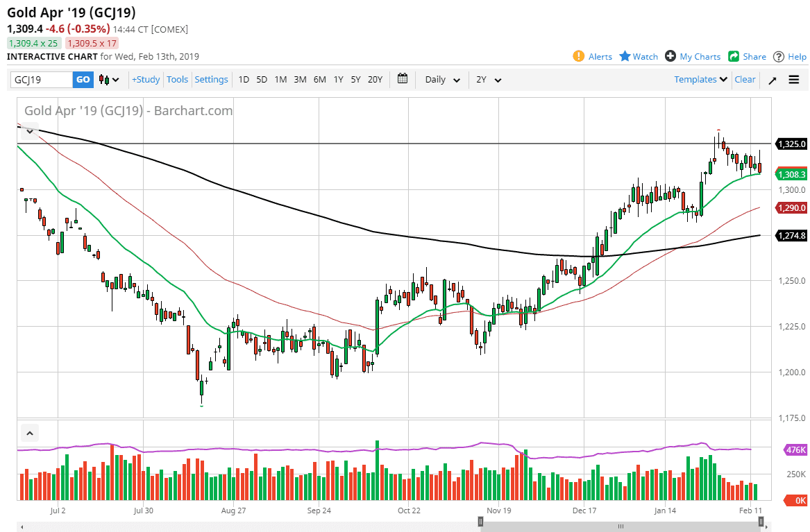
Task: Click the Share icon
Action: coord(734,56)
